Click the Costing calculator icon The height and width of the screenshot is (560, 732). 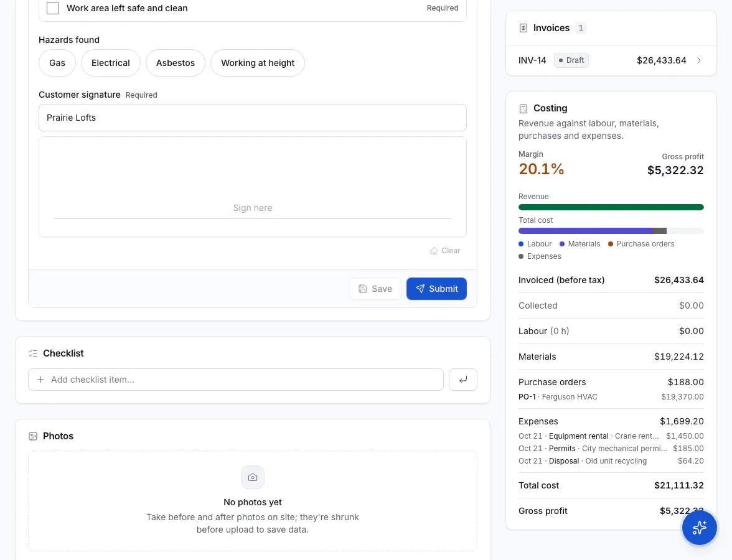click(523, 109)
